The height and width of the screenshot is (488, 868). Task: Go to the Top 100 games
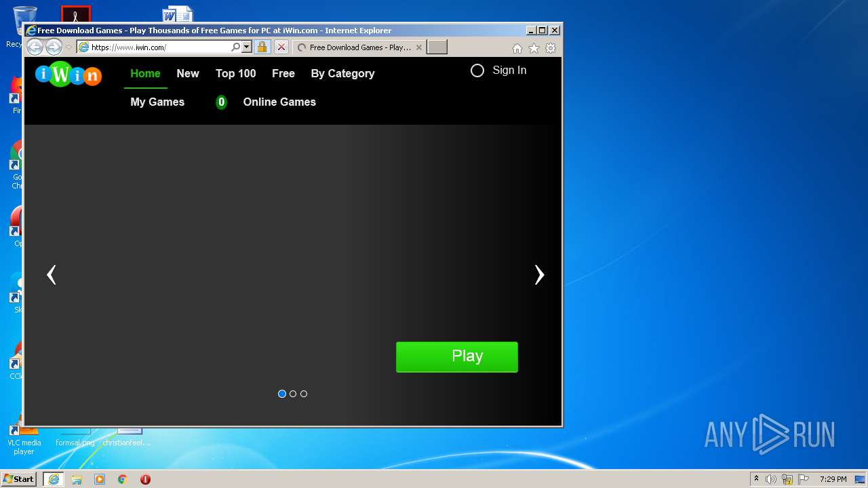click(x=236, y=73)
